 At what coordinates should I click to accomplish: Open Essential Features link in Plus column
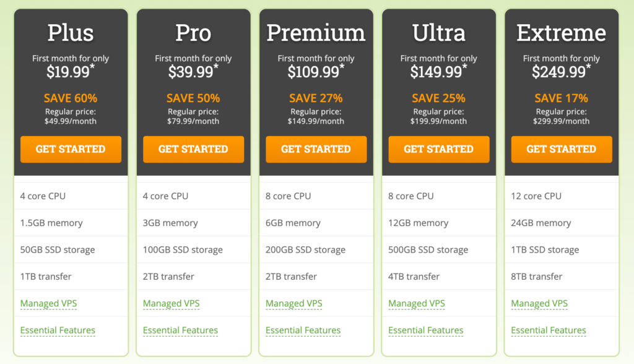[58, 331]
